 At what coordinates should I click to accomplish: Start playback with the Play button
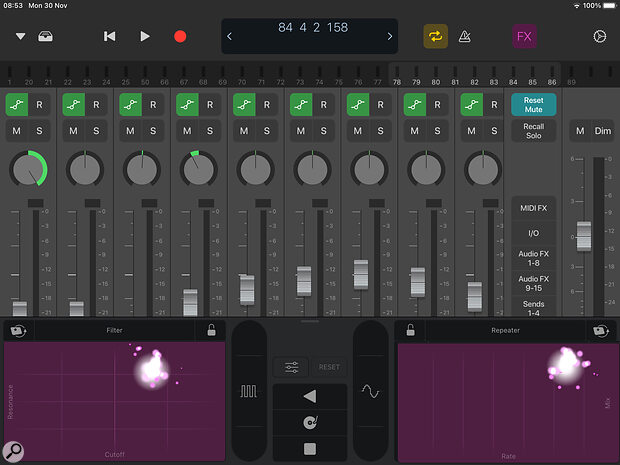145,36
